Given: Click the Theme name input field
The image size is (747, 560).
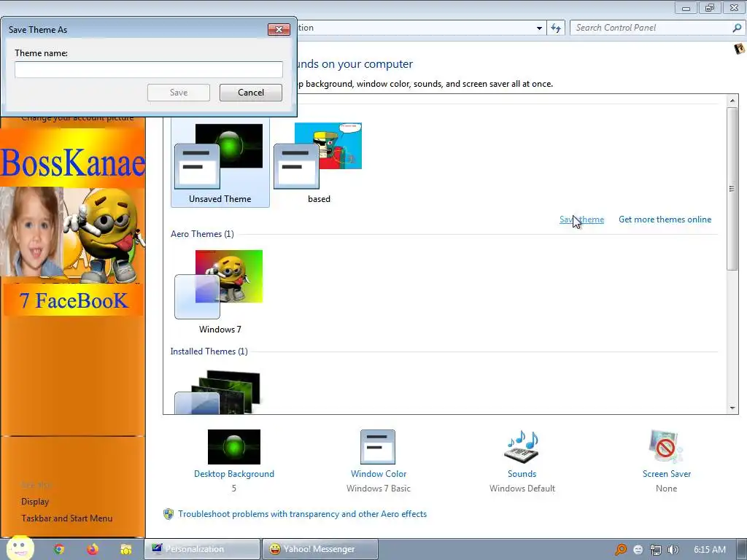Looking at the screenshot, I should pos(149,69).
